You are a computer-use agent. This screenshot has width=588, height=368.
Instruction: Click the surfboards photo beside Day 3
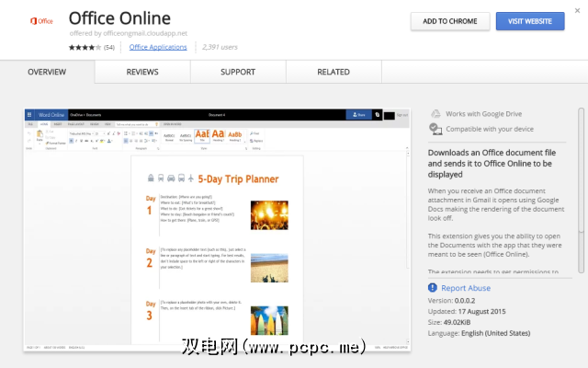click(x=269, y=320)
